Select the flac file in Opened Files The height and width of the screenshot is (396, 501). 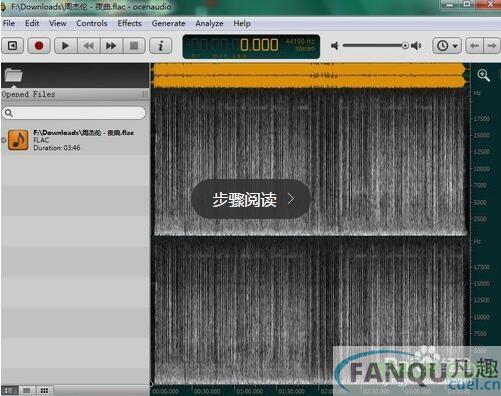75,140
